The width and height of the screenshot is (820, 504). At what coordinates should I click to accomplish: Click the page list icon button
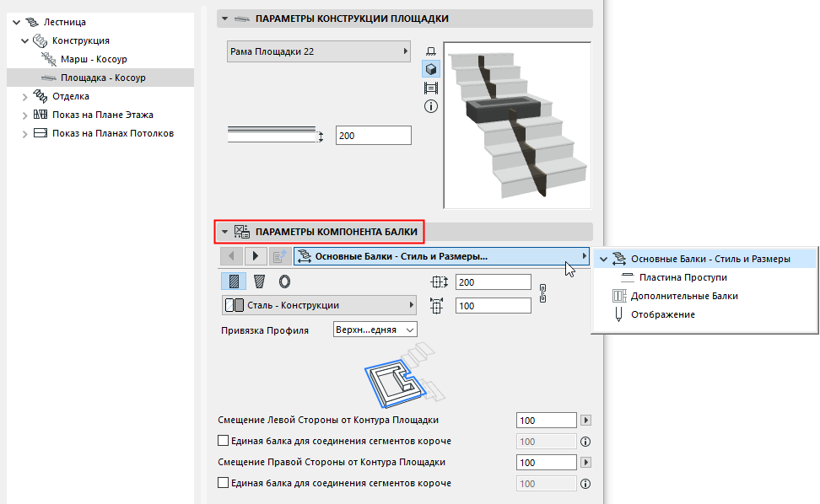pos(280,256)
